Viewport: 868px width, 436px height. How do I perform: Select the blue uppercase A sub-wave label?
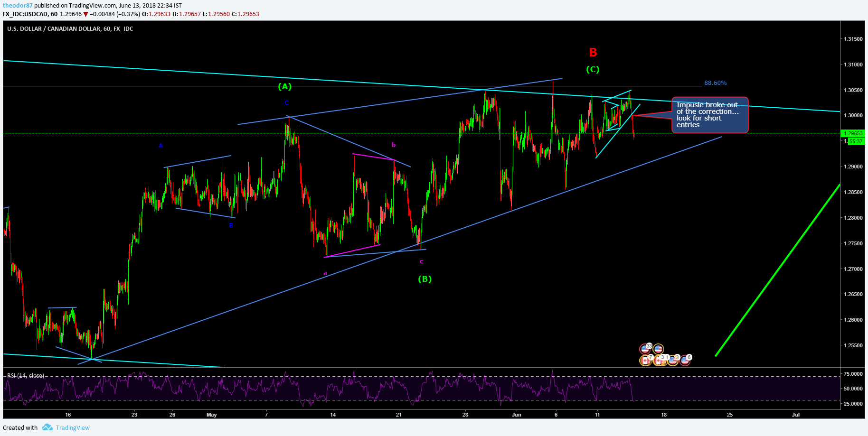click(161, 146)
